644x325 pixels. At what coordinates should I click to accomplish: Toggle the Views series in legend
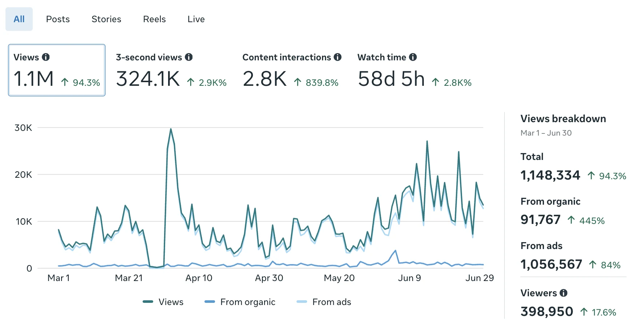[163, 302]
